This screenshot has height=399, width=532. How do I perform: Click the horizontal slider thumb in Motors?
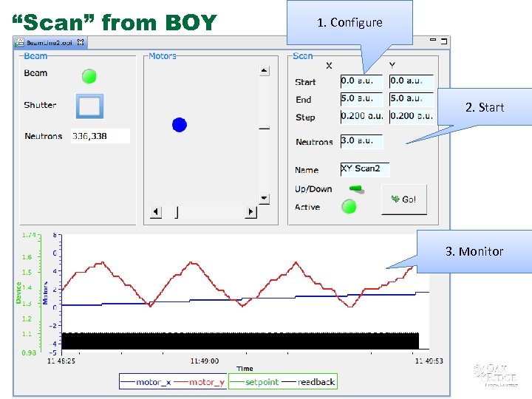[x=177, y=212]
